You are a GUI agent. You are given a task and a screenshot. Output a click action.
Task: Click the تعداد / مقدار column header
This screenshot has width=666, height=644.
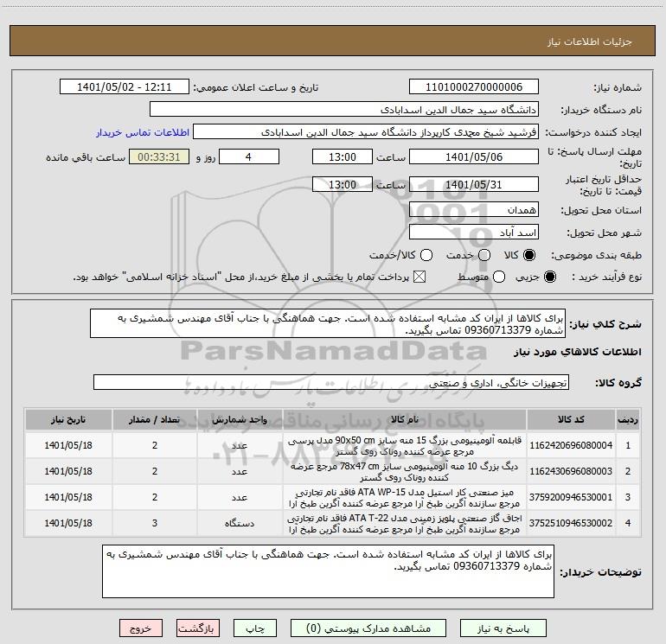(155, 419)
